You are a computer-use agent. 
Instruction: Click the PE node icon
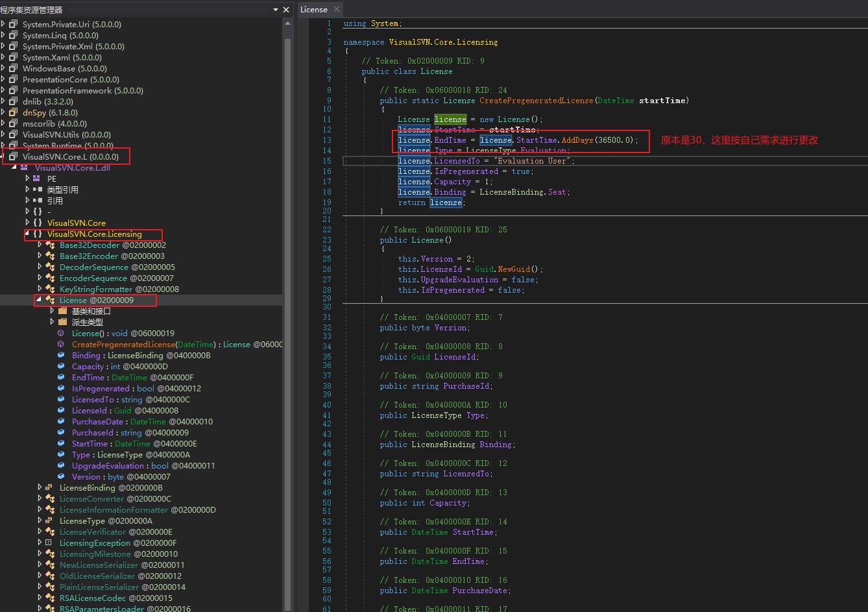tap(37, 178)
